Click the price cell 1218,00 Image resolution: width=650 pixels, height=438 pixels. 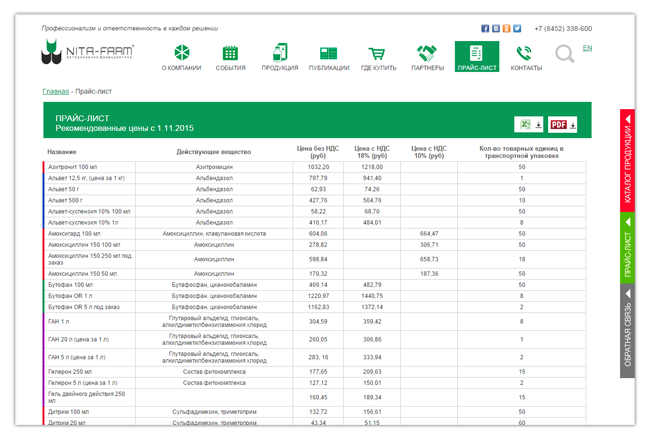(x=372, y=167)
